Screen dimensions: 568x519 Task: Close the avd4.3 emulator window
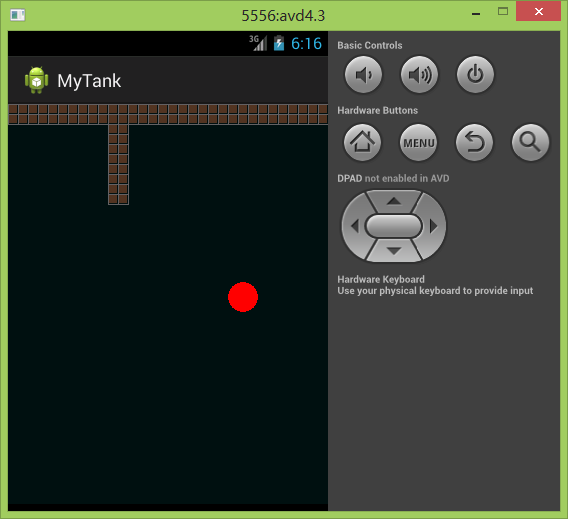(538, 11)
